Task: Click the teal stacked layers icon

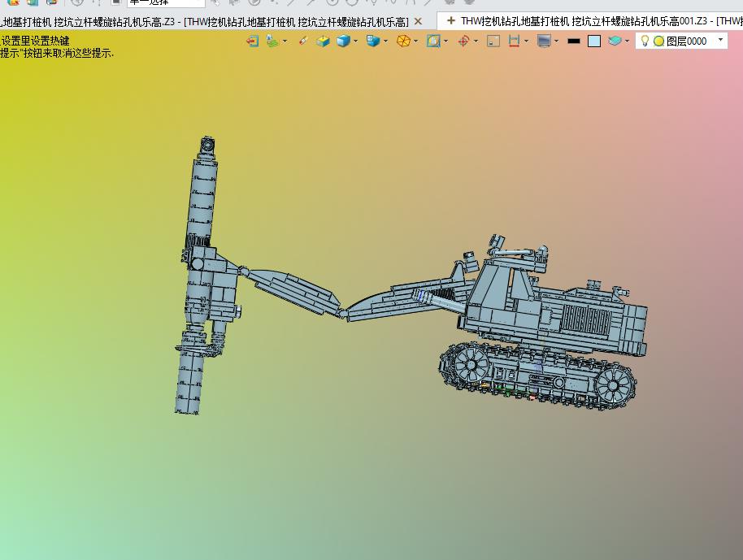Action: tap(615, 41)
